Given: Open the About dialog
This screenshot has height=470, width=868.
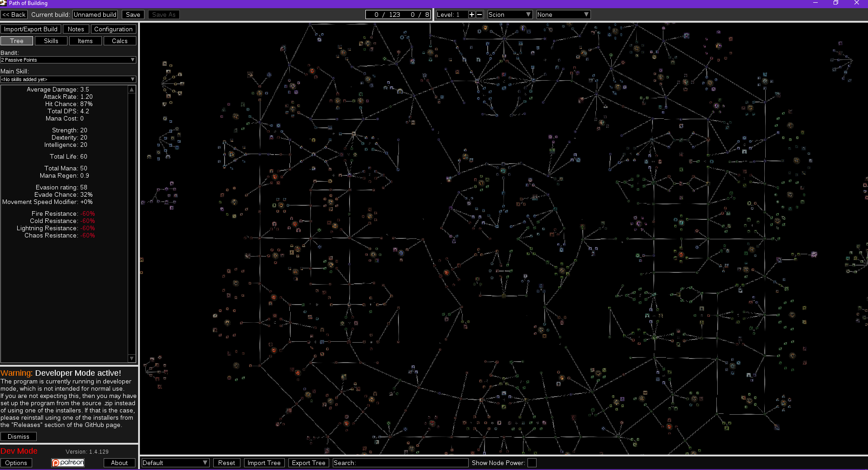Looking at the screenshot, I should point(119,462).
